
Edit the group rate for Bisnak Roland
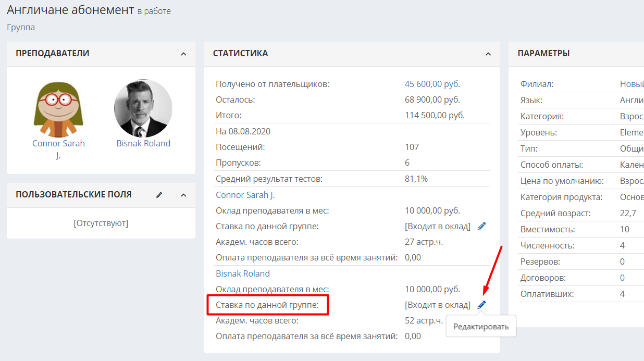point(481,304)
